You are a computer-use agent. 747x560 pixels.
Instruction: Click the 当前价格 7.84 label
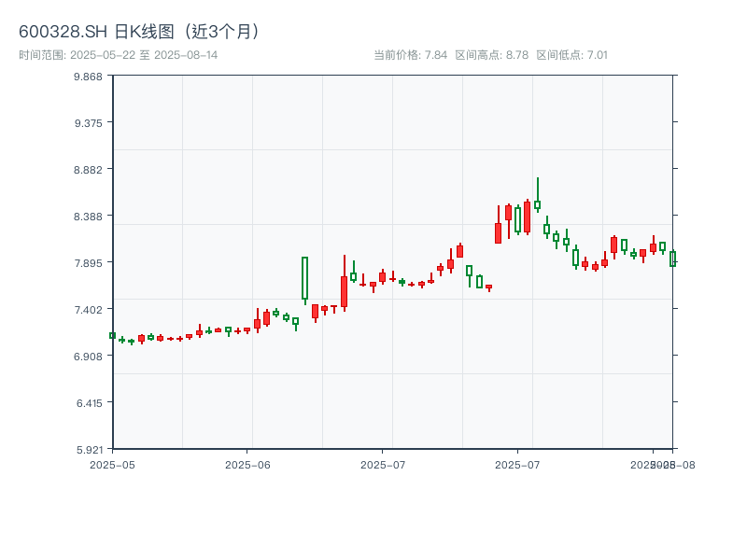(x=410, y=55)
